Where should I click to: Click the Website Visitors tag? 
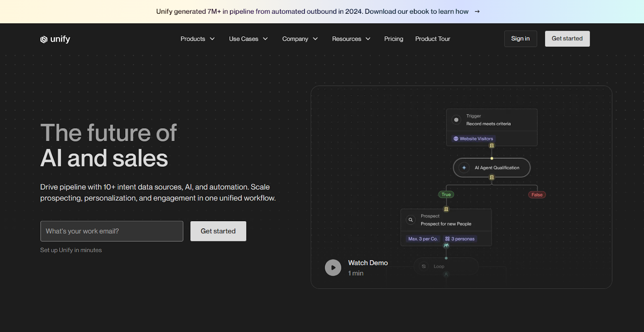(473, 139)
